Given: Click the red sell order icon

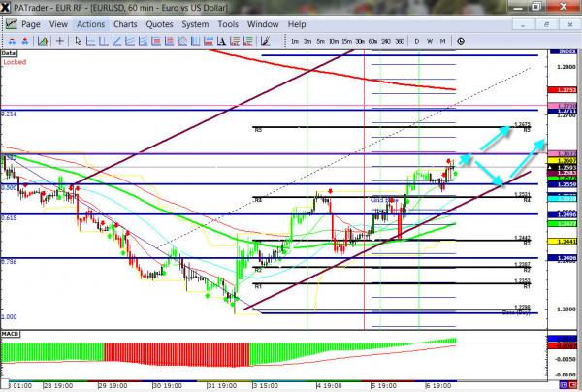Looking at the screenshot, I should 25,41.
